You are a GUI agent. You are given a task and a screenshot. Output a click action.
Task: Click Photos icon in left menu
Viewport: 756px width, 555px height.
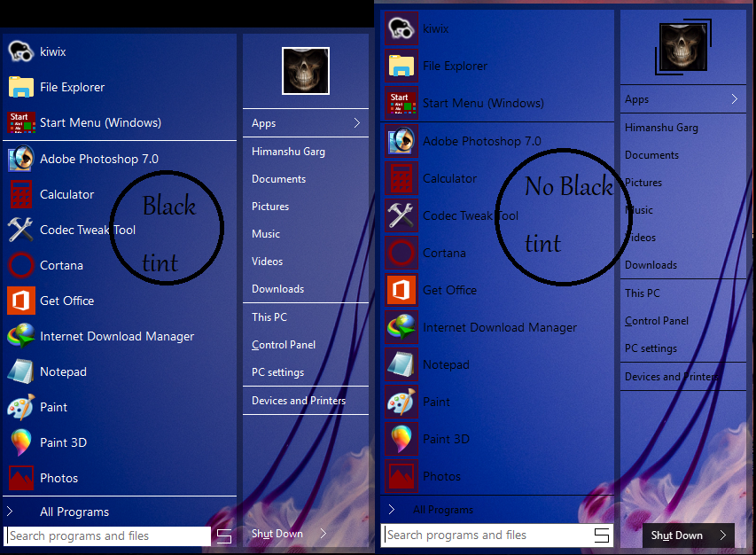coord(20,478)
